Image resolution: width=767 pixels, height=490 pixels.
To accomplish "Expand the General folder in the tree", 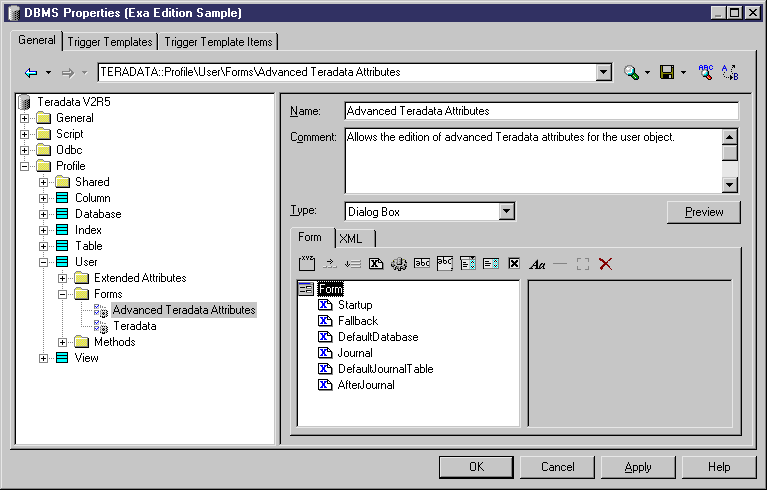I will [x=24, y=118].
